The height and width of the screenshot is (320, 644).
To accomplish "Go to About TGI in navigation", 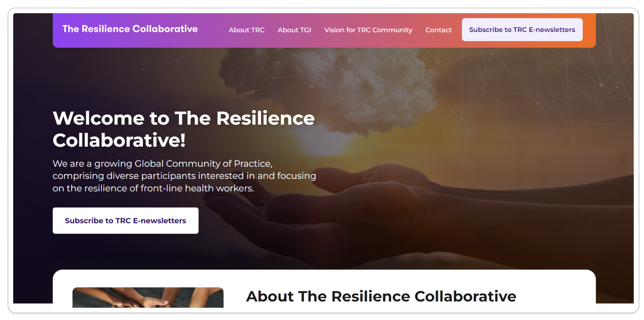I will 294,30.
